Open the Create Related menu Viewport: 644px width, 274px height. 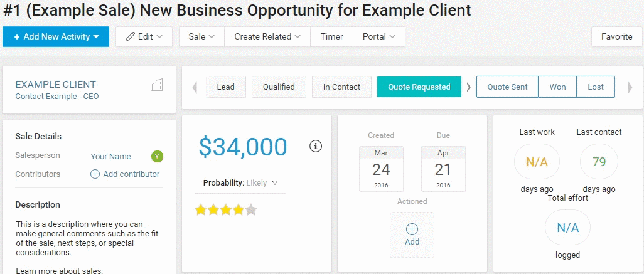[x=267, y=36]
